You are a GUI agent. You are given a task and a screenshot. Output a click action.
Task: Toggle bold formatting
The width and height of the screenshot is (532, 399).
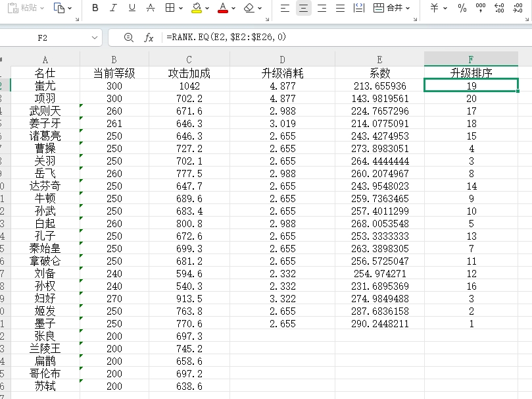tap(95, 7)
